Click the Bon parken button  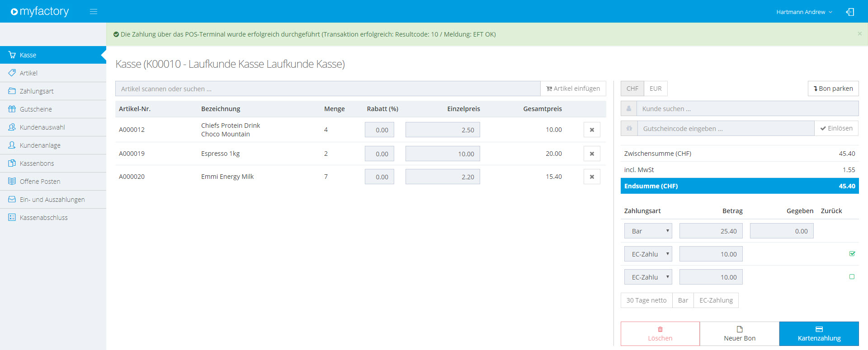click(x=833, y=89)
